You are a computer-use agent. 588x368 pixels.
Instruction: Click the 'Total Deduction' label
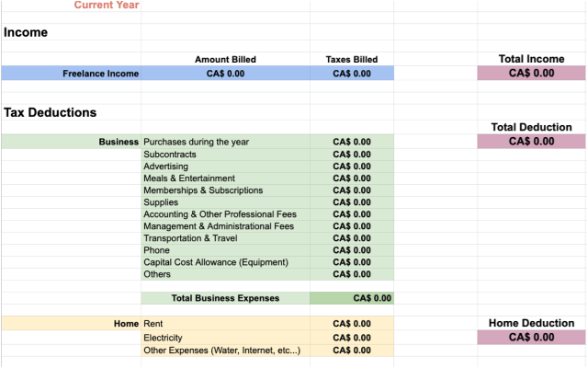click(x=531, y=127)
